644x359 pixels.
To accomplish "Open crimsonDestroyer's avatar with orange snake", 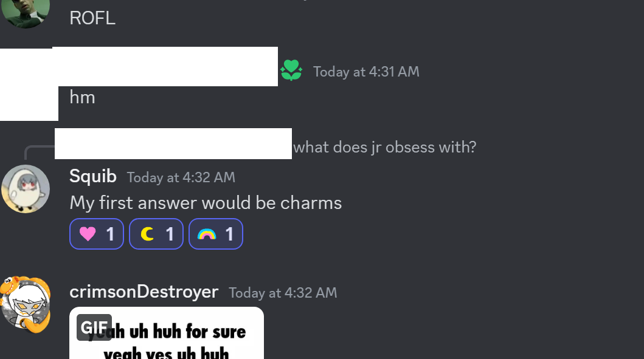I will coord(26,304).
